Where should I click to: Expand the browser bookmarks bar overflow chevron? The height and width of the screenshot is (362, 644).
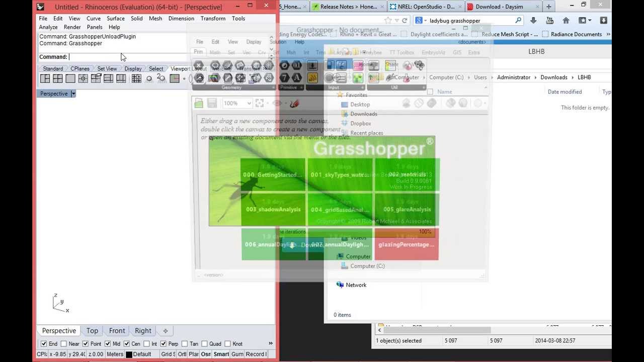608,34
